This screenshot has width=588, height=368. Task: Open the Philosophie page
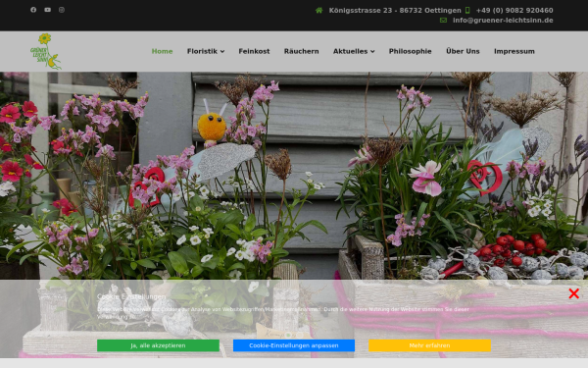pyautogui.click(x=411, y=51)
